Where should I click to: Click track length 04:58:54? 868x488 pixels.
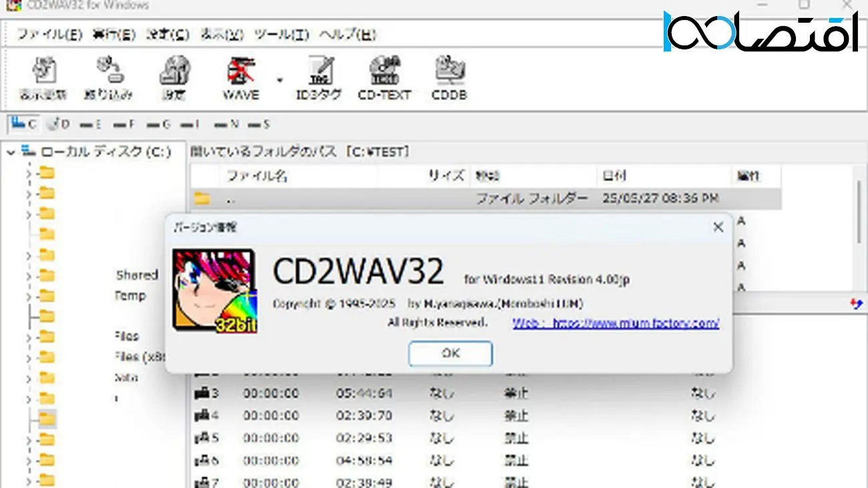(x=364, y=461)
